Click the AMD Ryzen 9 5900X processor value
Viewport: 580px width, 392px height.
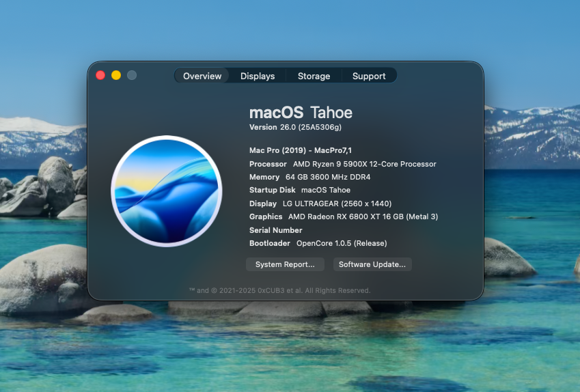tap(364, 164)
